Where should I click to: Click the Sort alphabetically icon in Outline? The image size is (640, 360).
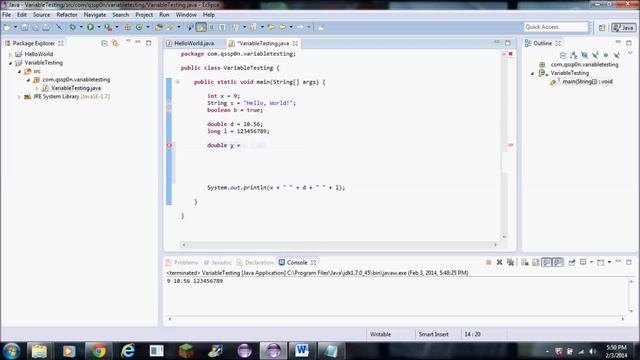(573, 55)
